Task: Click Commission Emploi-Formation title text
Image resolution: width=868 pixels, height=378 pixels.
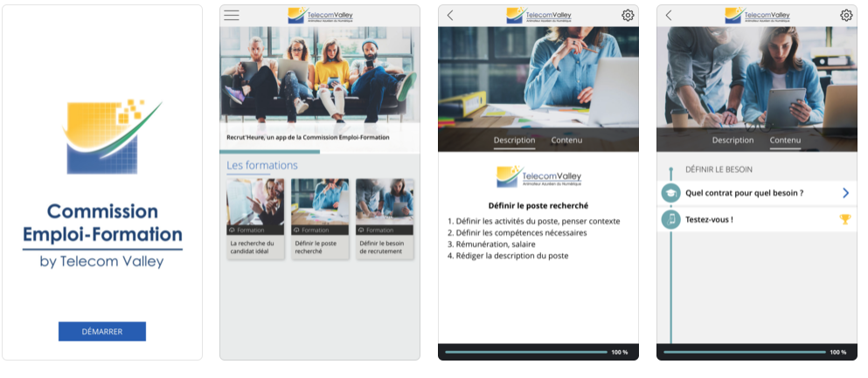Action: tap(102, 223)
